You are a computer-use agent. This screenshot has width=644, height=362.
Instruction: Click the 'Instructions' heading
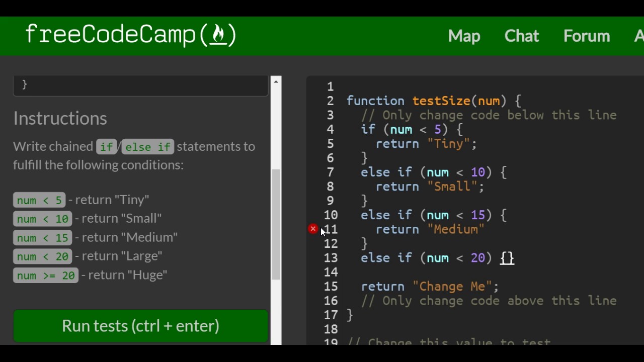[x=60, y=119]
